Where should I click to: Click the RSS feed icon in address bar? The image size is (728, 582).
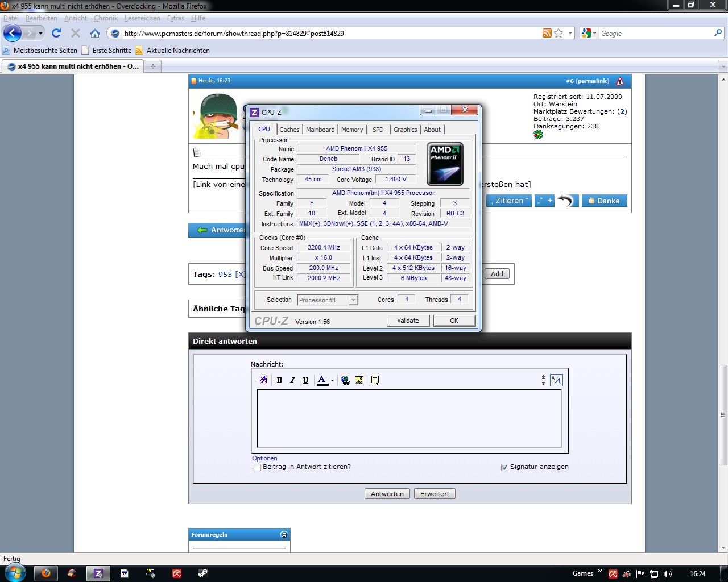547,33
